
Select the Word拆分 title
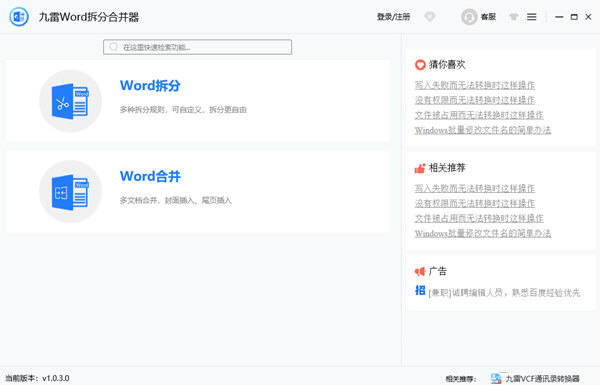(x=150, y=85)
